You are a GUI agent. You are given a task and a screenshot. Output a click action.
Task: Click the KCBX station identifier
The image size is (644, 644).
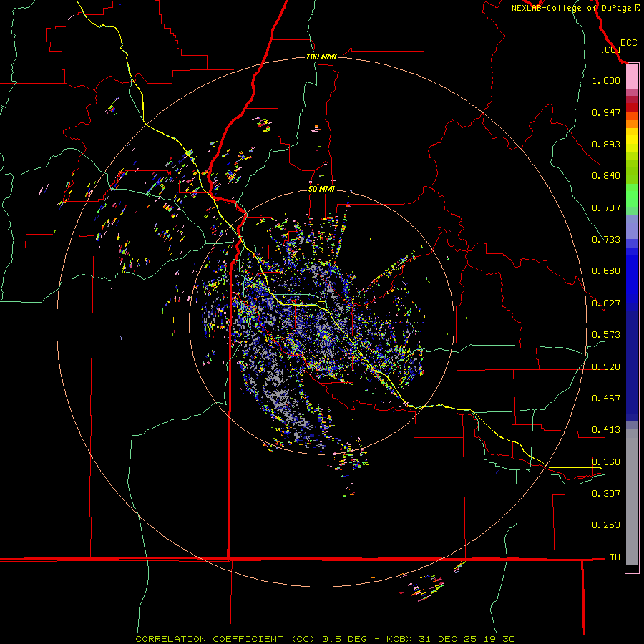pyautogui.click(x=400, y=639)
